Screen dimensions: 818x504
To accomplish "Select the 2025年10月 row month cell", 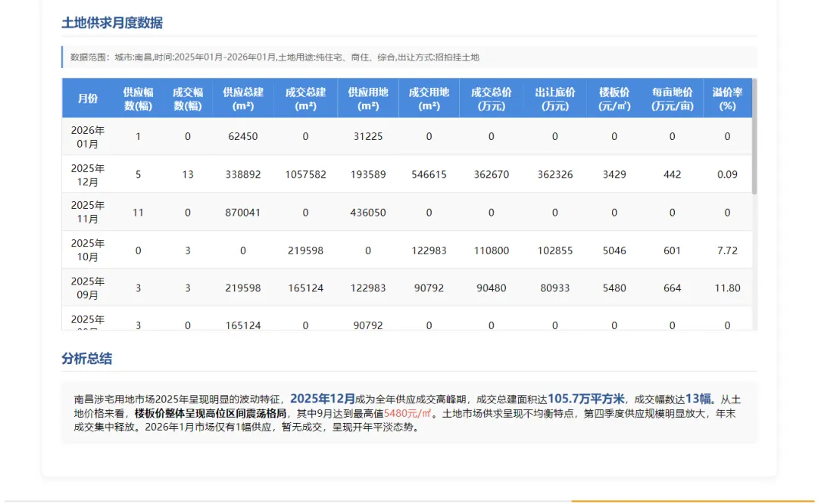I will pyautogui.click(x=88, y=250).
